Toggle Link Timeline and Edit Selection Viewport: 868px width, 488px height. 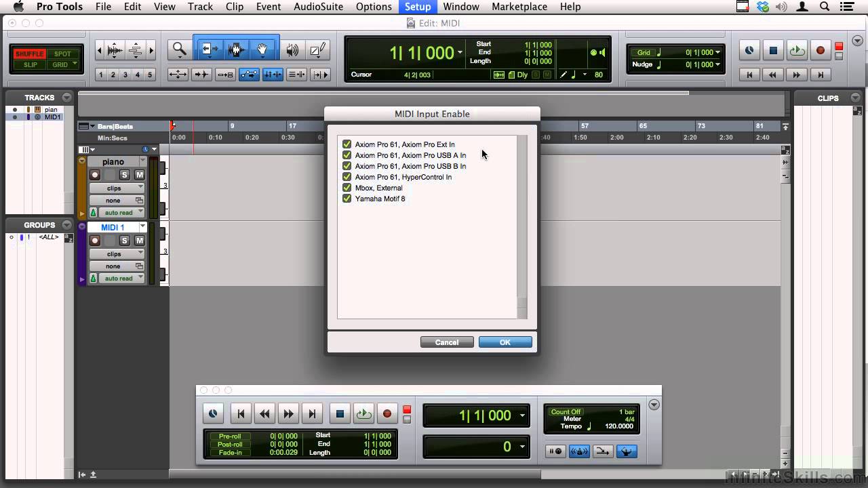tap(273, 75)
